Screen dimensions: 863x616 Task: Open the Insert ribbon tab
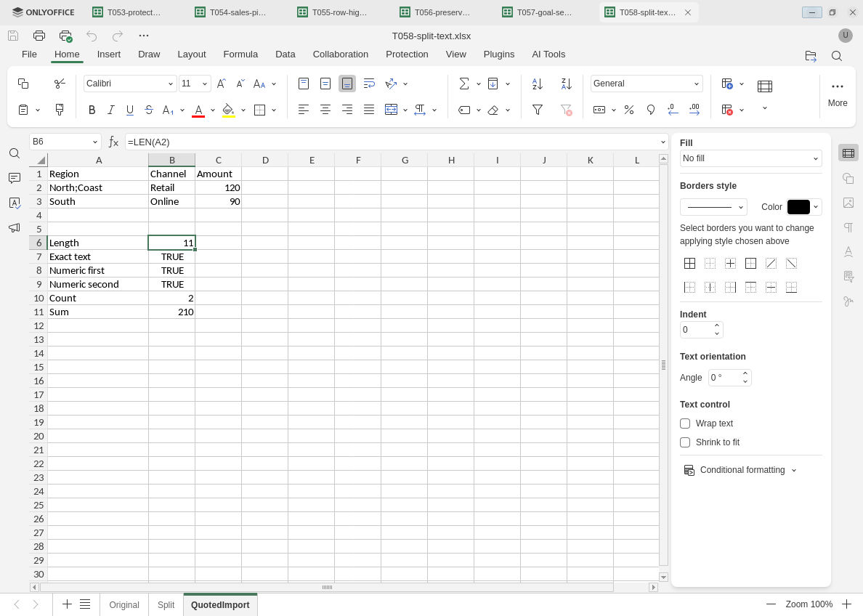109,54
